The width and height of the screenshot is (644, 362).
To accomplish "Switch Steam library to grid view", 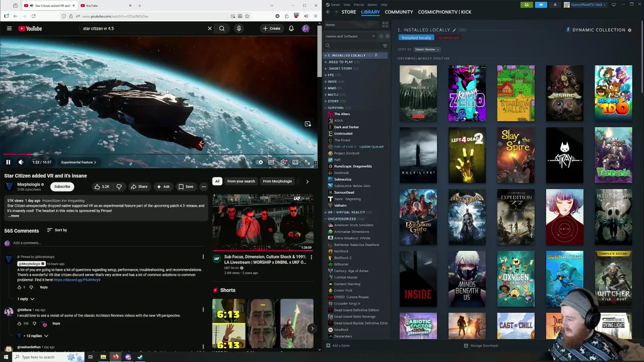I will [x=385, y=25].
